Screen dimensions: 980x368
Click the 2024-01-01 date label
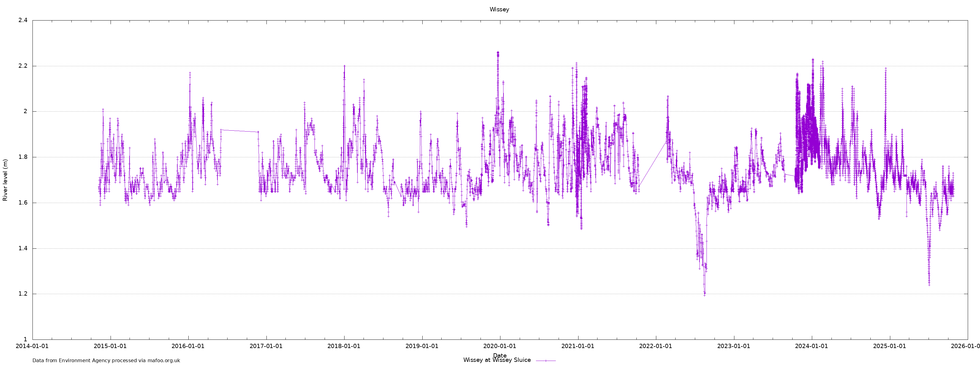(812, 346)
